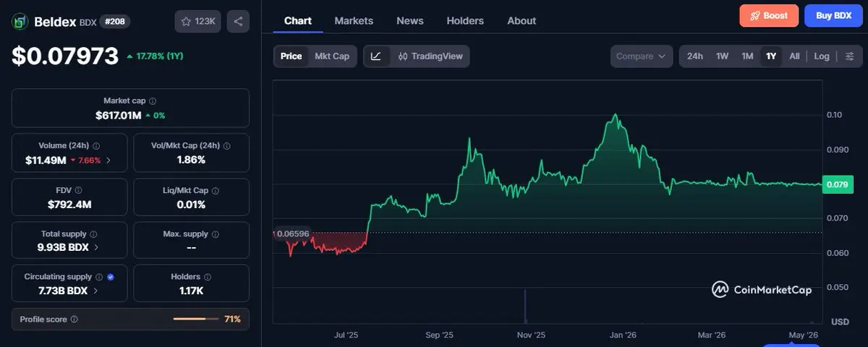Screen dimensions: 868x347
Task: Click the Profile score progress bar
Action: pyautogui.click(x=195, y=319)
